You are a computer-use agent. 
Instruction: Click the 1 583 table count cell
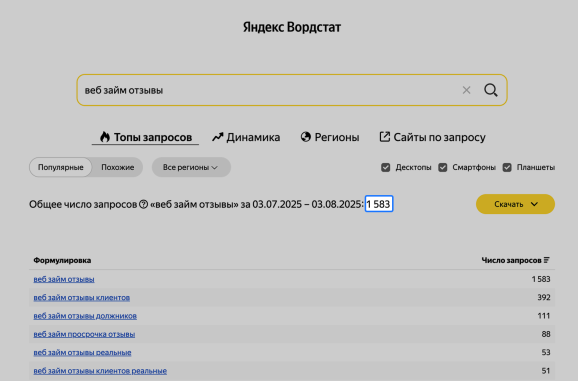pyautogui.click(x=541, y=279)
